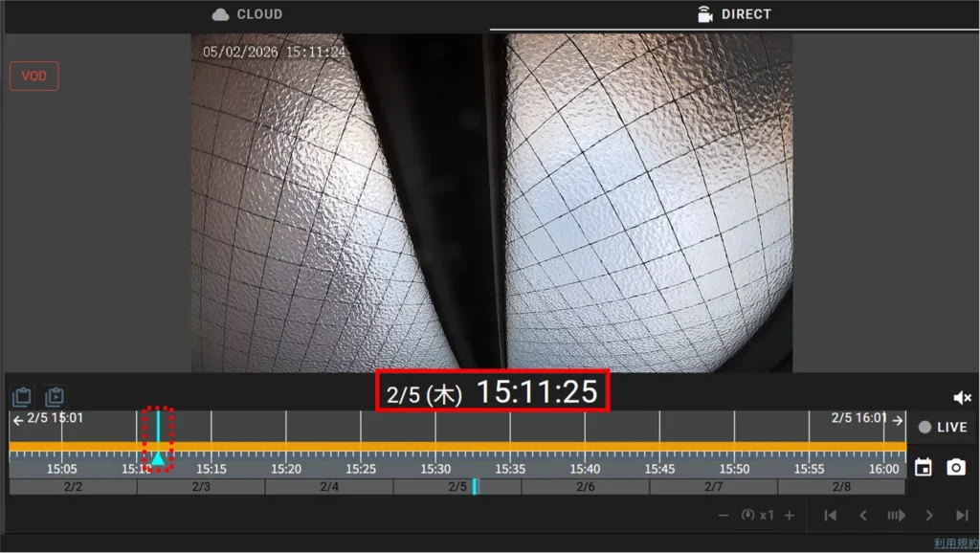Skip to the previous recording
This screenshot has height=553, width=980.
click(x=831, y=516)
